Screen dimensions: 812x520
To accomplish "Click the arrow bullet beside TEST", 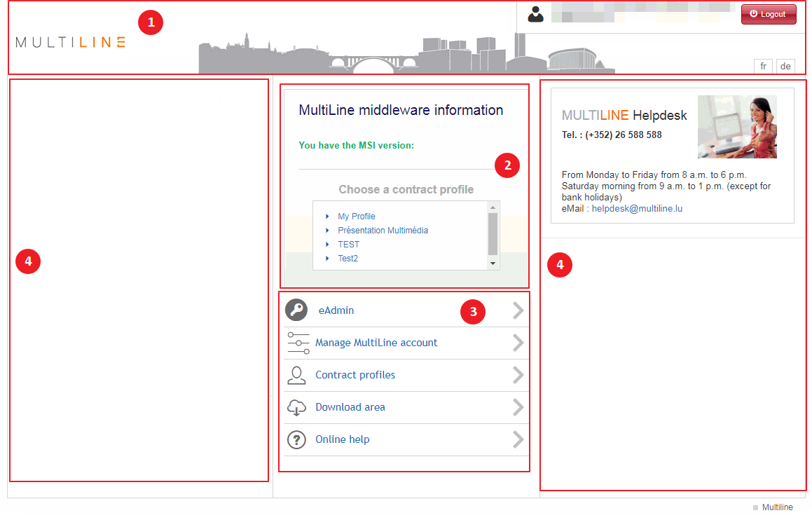I will pos(327,245).
